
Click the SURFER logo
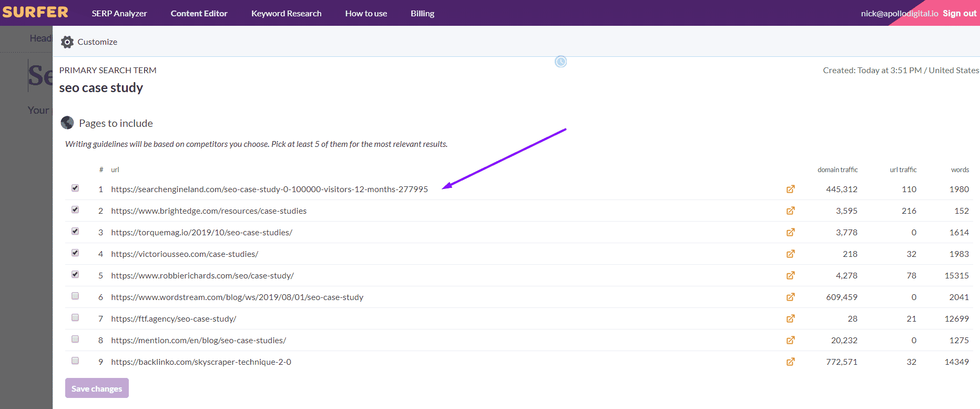point(35,12)
